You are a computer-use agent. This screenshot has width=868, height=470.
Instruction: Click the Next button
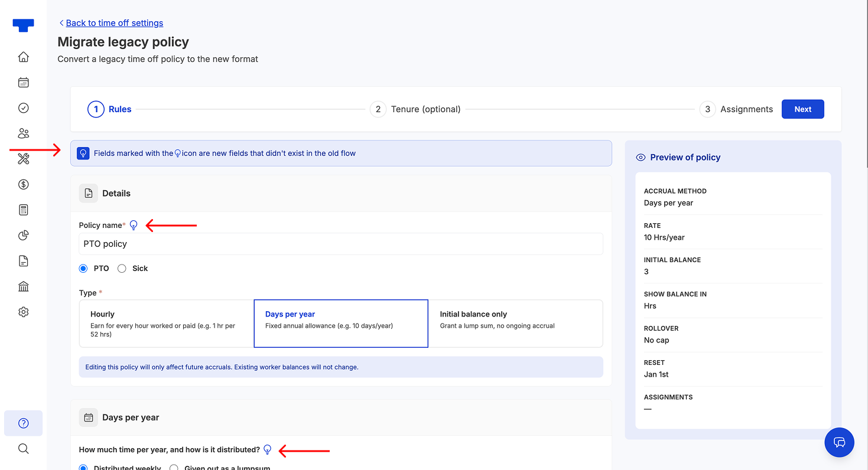[x=802, y=109]
